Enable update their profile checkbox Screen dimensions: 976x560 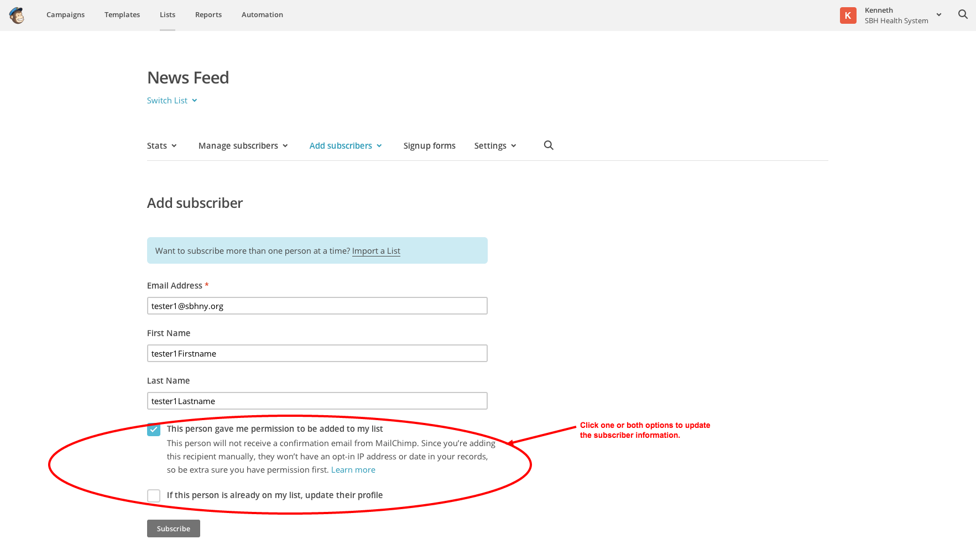point(154,496)
